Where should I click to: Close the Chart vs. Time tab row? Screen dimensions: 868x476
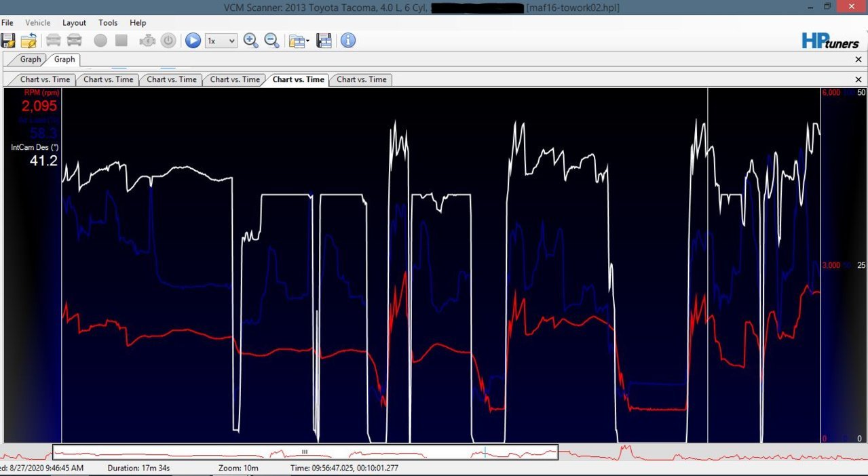(x=858, y=79)
